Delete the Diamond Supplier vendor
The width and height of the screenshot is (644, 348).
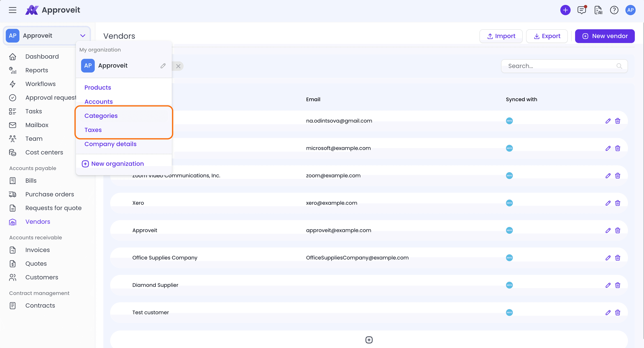(617, 285)
